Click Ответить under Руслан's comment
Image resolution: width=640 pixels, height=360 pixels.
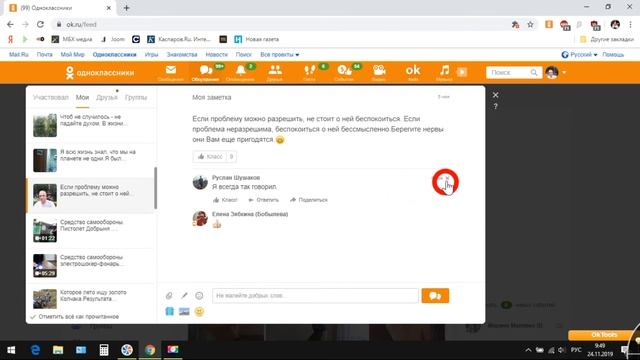click(263, 200)
